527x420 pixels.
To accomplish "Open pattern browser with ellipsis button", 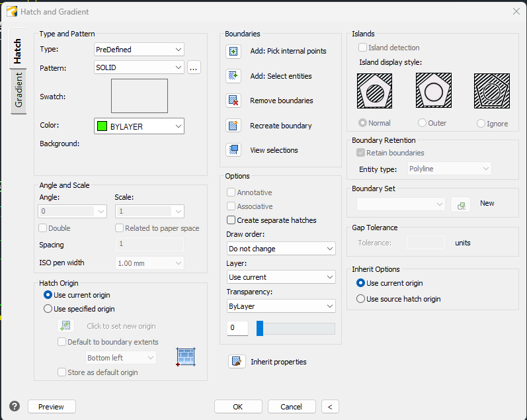I will (193, 67).
